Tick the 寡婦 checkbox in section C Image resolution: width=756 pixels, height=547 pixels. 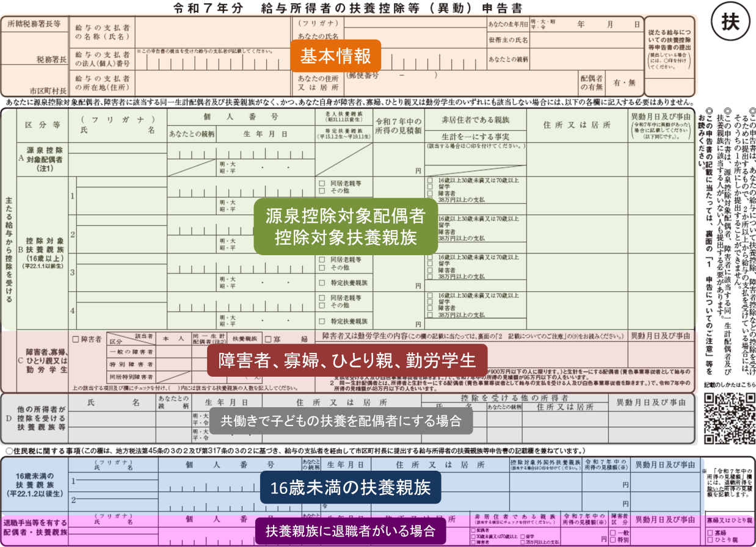[268, 339]
